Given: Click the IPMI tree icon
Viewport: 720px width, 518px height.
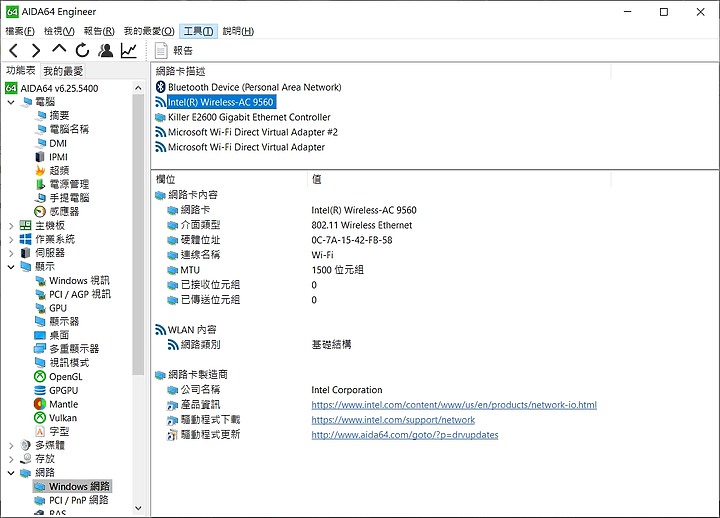Looking at the screenshot, I should [40, 157].
